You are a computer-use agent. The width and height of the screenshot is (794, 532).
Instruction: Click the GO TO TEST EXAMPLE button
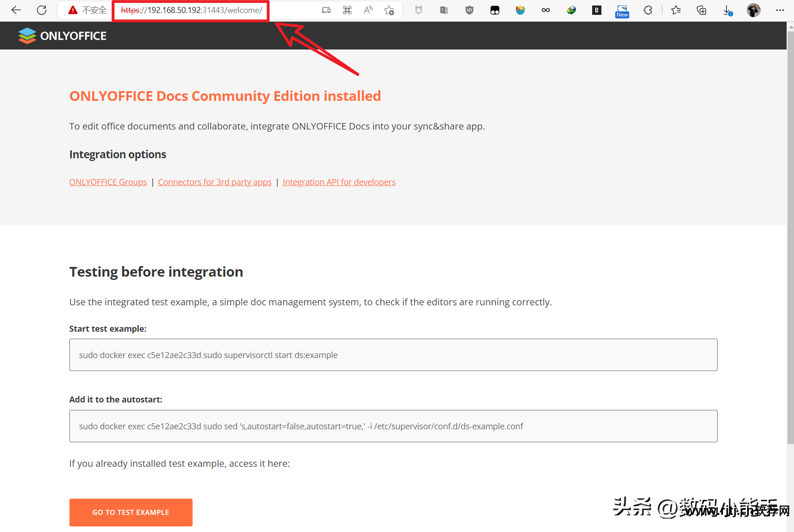pyautogui.click(x=131, y=512)
